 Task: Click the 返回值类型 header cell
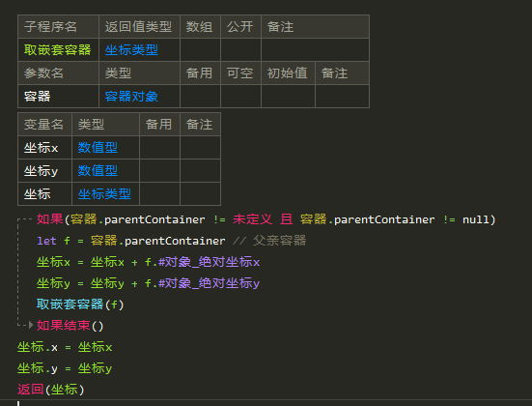[x=139, y=26]
